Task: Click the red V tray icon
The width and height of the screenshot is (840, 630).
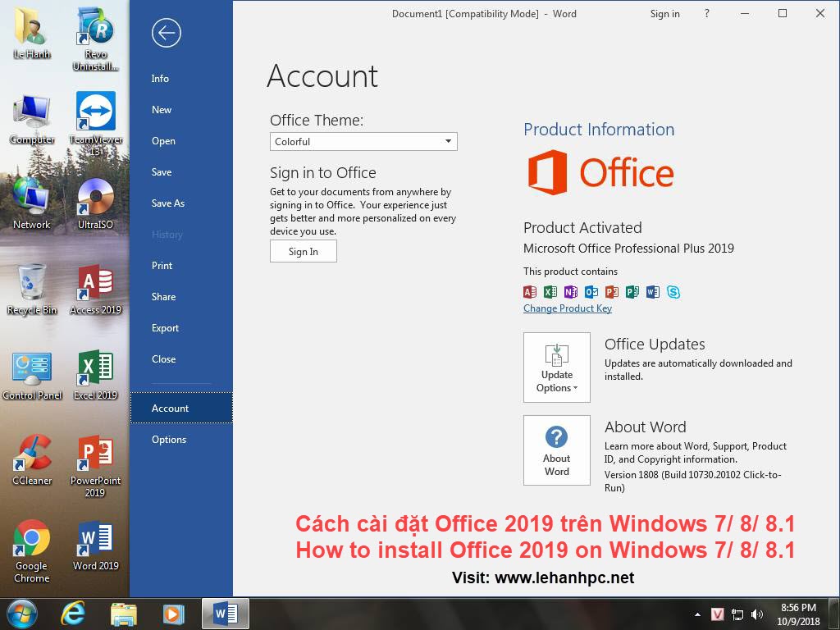Action: click(x=717, y=614)
